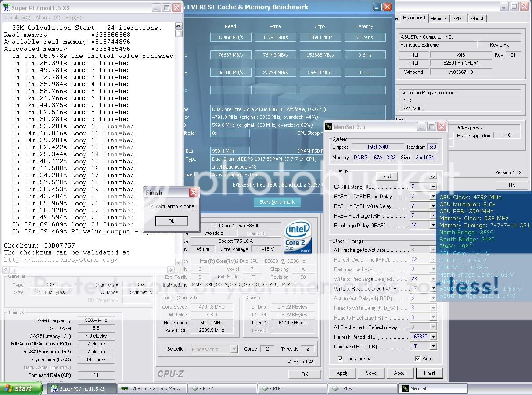Click the 'Intel X48' Chipset field in MemSet
This screenshot has height=395, width=532.
coord(377,147)
